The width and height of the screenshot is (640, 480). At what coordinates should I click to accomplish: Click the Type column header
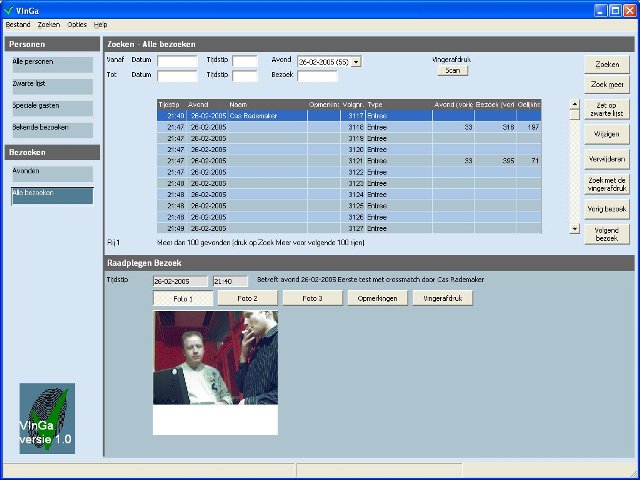click(x=399, y=105)
